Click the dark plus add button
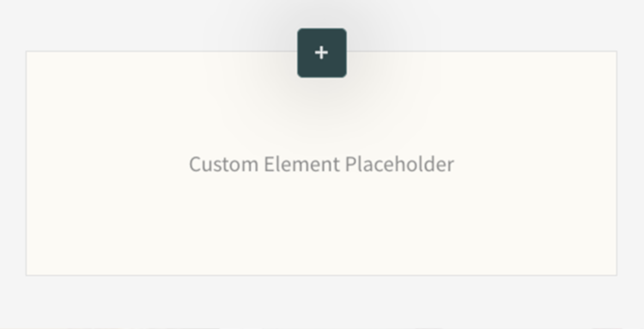This screenshot has height=329, width=644. [x=322, y=53]
